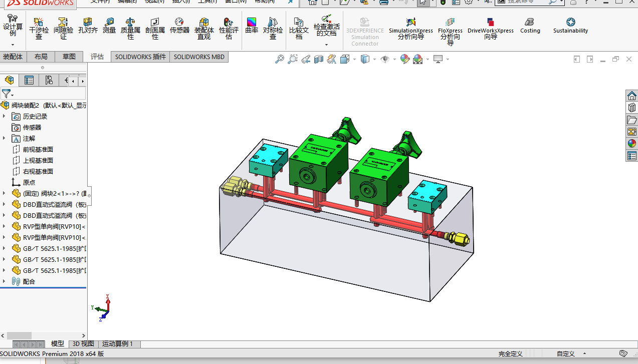Open the 检查激活的文档 dropdown arrow
The width and height of the screenshot is (638, 364).
pyautogui.click(x=326, y=45)
